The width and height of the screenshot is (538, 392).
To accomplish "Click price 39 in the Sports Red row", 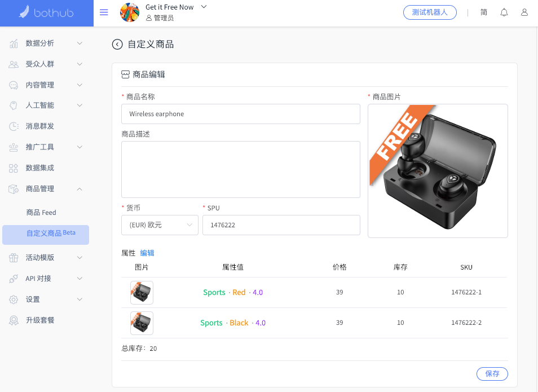I will pos(339,293).
